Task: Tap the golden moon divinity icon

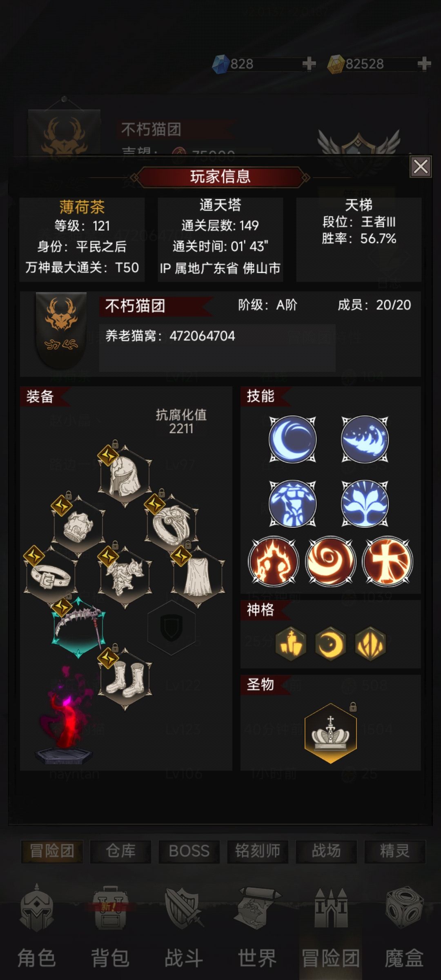Action: point(331,644)
